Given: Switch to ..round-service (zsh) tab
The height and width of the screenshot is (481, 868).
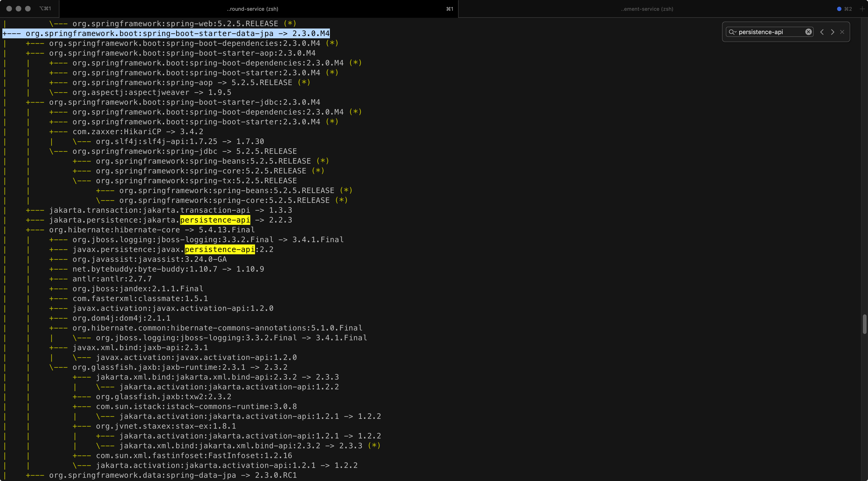Looking at the screenshot, I should tap(253, 9).
